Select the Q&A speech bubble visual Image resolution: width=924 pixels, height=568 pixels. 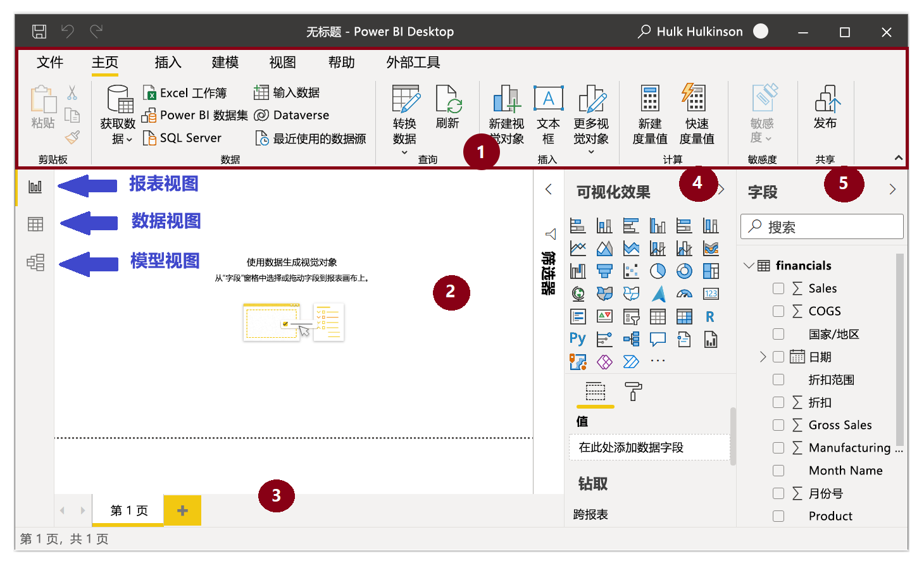click(658, 339)
